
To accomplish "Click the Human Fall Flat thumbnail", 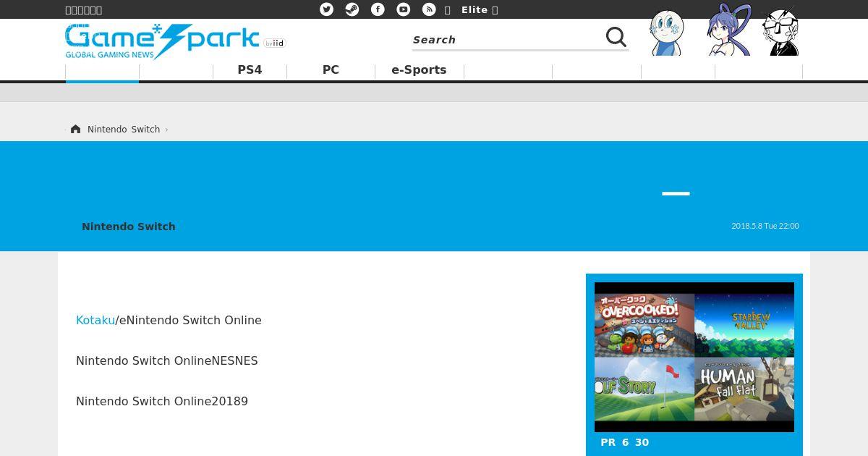I will pos(744,389).
